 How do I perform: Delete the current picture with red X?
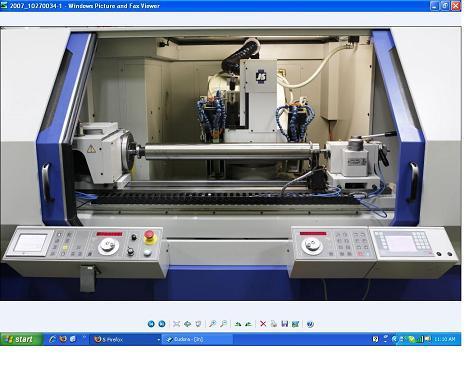pos(263,324)
